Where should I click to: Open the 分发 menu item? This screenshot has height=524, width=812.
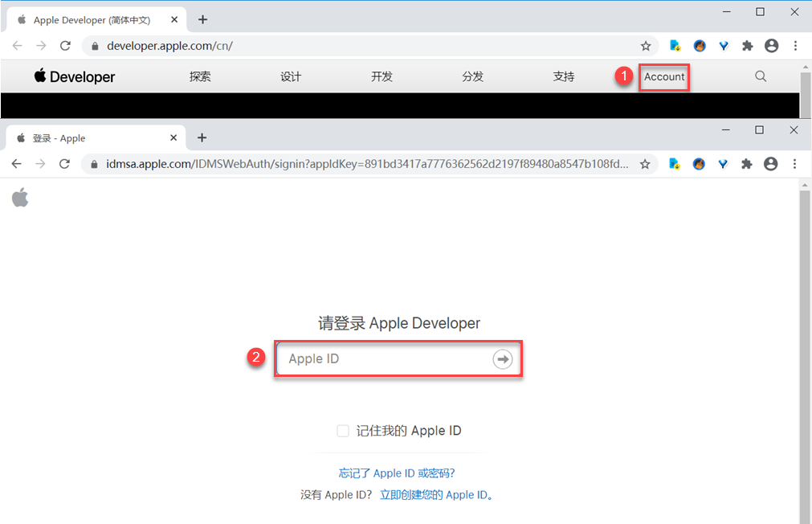click(x=472, y=76)
